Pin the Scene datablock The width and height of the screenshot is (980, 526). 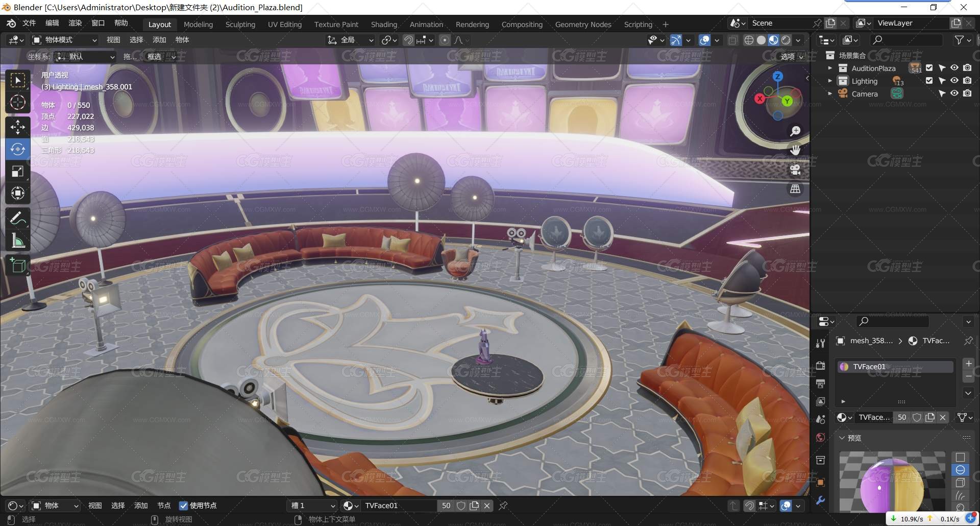click(817, 23)
